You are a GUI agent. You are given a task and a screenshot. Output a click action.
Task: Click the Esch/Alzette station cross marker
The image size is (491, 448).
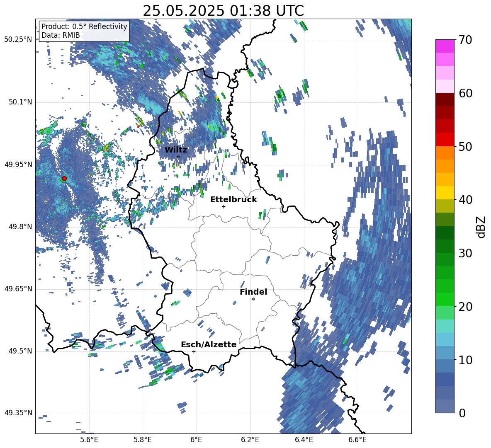194,351
